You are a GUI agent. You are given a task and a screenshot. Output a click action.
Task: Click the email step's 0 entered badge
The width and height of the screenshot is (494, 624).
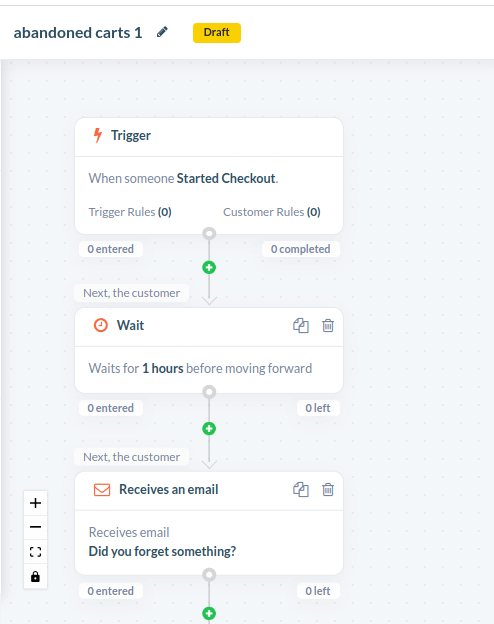coord(111,591)
